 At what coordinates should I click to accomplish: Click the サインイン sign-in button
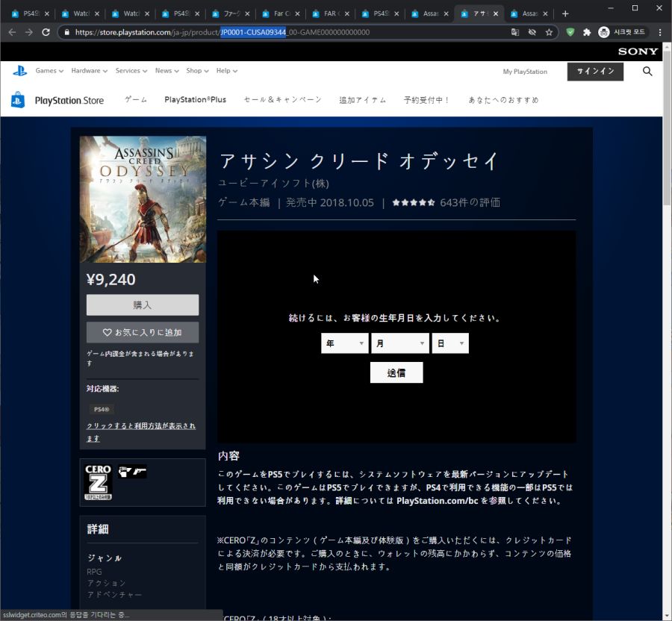595,72
